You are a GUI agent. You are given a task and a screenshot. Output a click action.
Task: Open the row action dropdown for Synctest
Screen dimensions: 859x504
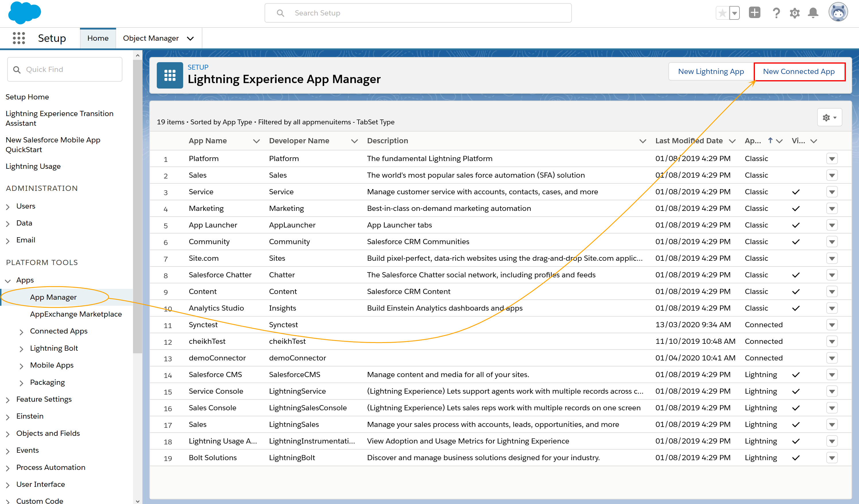(832, 324)
